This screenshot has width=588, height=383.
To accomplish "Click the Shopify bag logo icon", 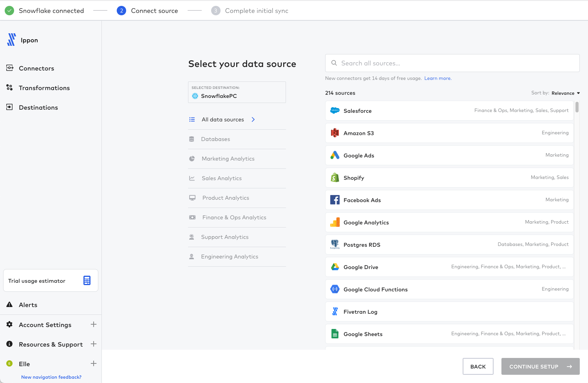I will pos(335,177).
